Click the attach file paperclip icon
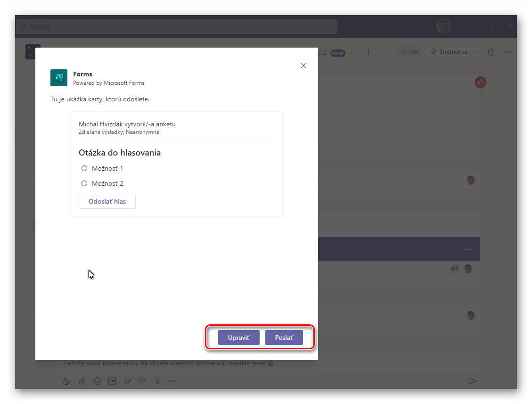Image resolution: width=532 pixels, height=404 pixels. pyautogui.click(x=82, y=381)
